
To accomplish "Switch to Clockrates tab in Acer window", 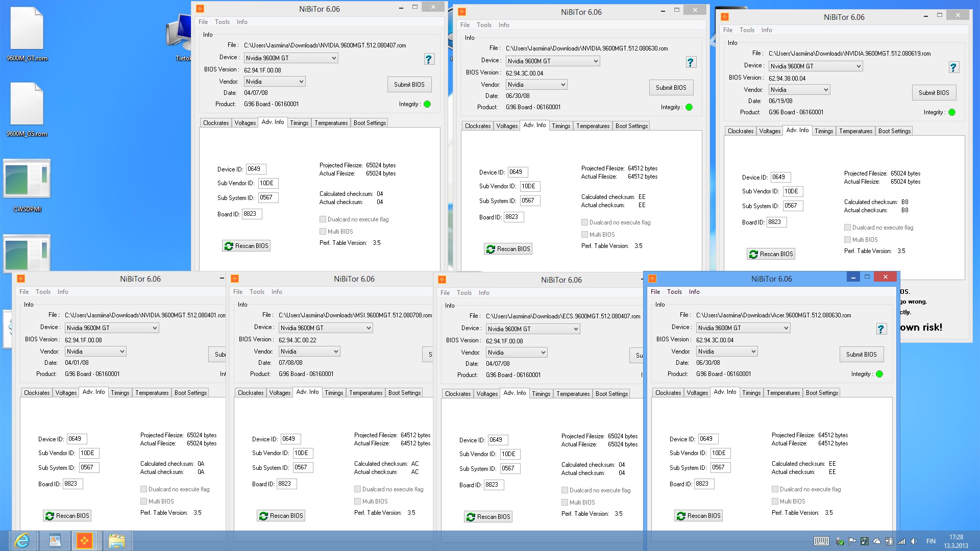I will click(x=668, y=393).
